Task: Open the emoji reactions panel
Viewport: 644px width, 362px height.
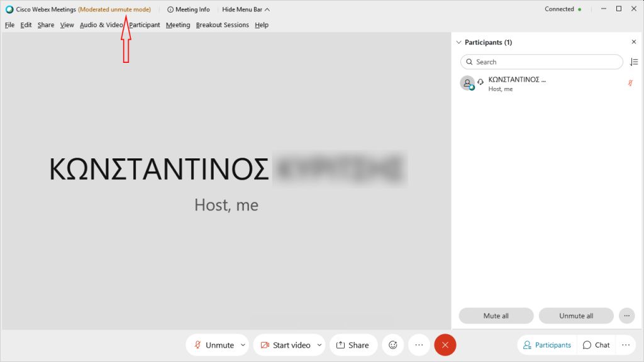Action: click(392, 344)
